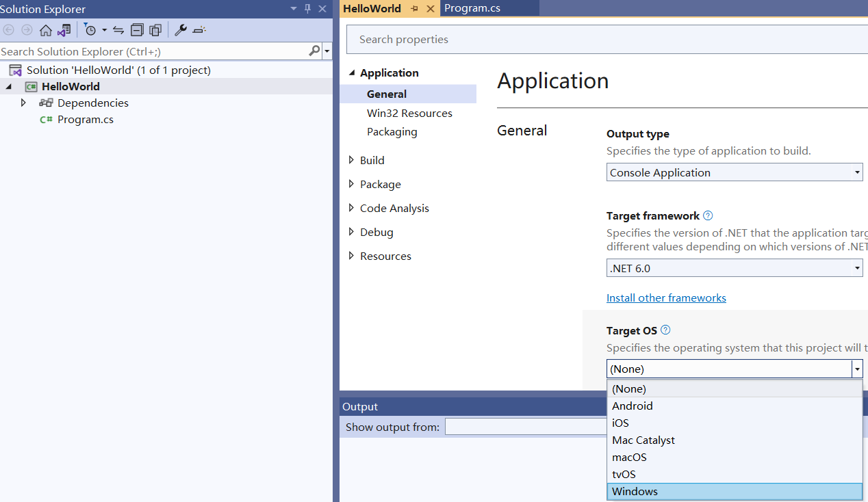Expand the Resources section
The height and width of the screenshot is (502, 868).
[x=352, y=256]
